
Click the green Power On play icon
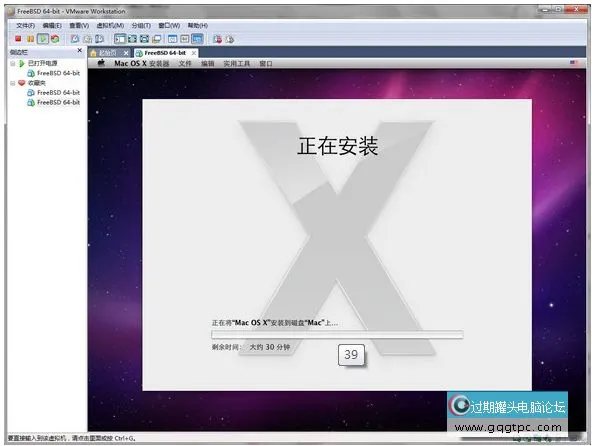pos(43,39)
